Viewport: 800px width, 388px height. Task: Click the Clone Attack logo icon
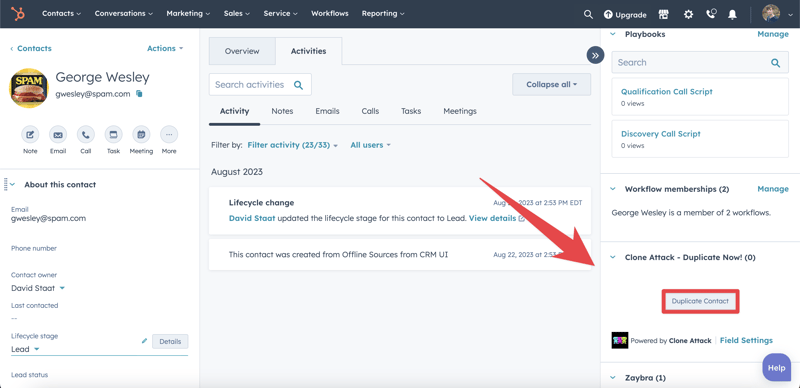[x=619, y=341]
